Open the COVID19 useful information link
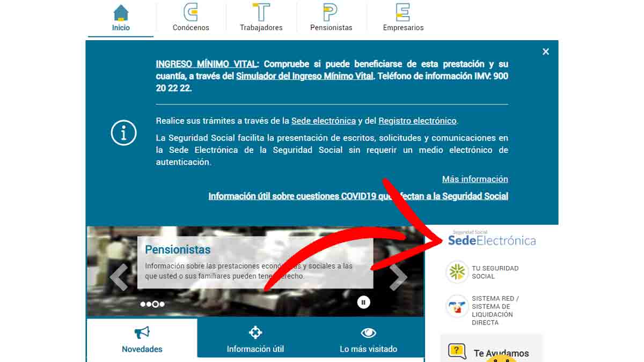This screenshot has width=644, height=362. (x=358, y=196)
